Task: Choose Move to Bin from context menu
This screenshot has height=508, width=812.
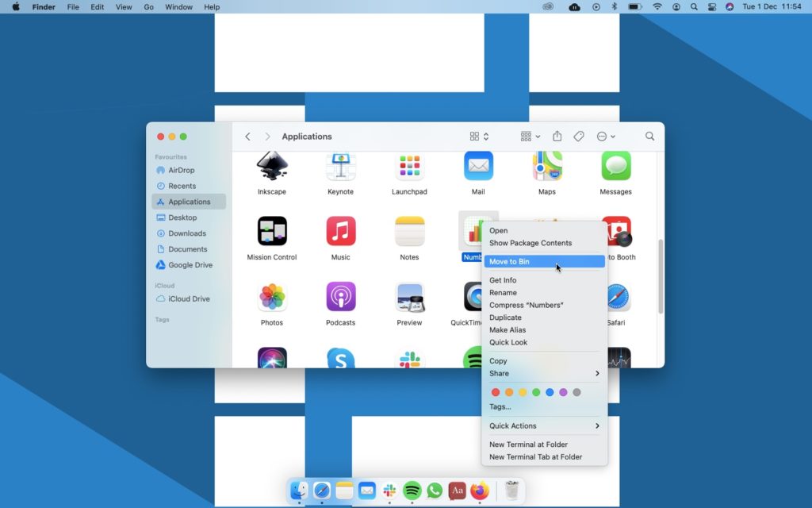Action: coord(509,261)
